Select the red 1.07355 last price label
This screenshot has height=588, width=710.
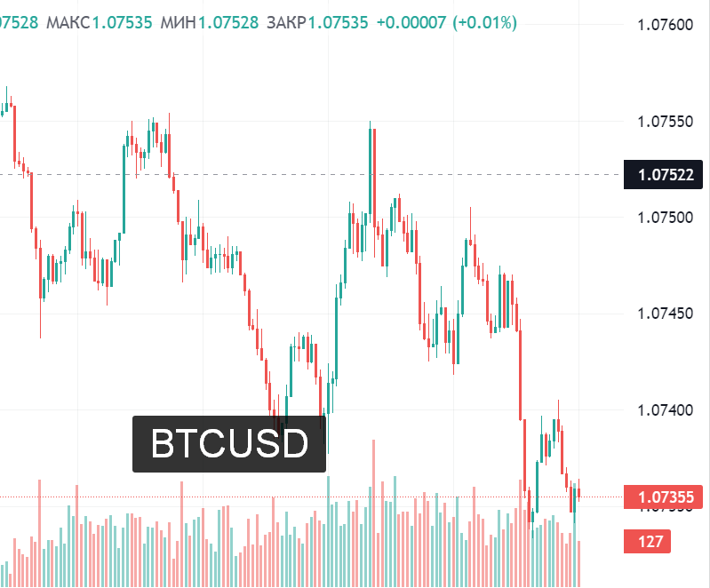(665, 497)
